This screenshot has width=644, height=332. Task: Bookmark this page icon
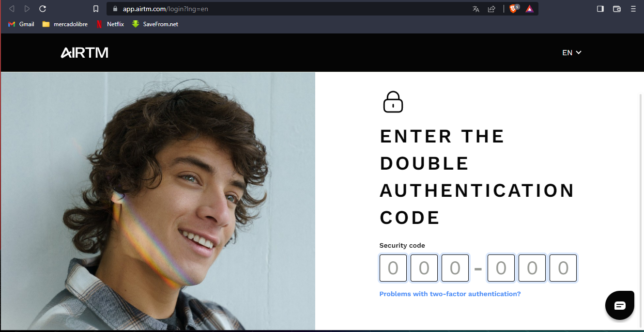(96, 9)
